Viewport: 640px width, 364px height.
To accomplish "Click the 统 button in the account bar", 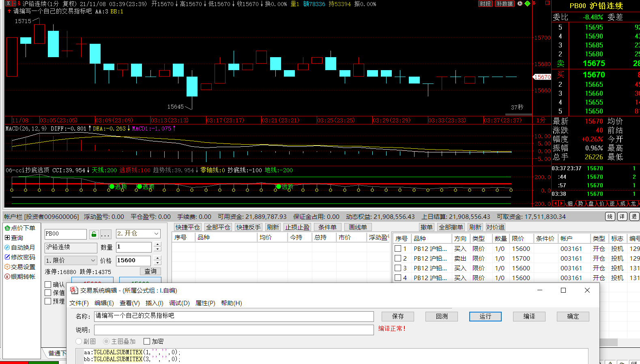I will click(x=610, y=217).
